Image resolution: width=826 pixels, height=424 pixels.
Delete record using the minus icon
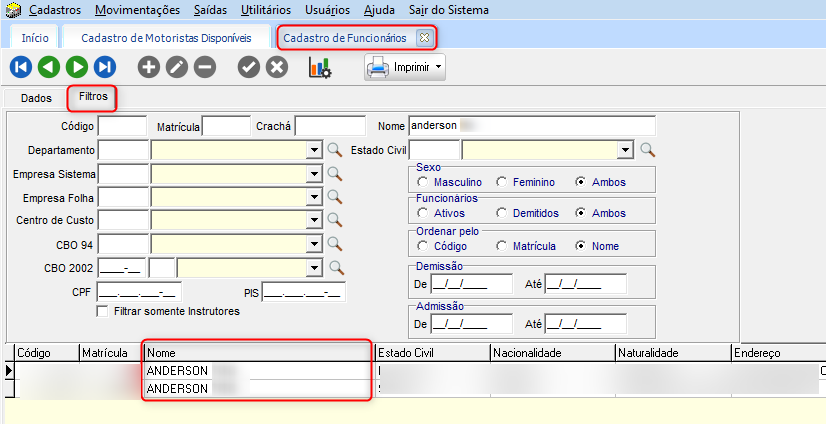click(x=204, y=68)
